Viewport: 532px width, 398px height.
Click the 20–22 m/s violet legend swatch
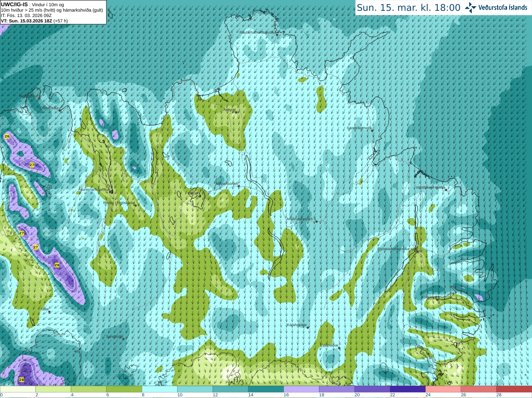point(372,389)
